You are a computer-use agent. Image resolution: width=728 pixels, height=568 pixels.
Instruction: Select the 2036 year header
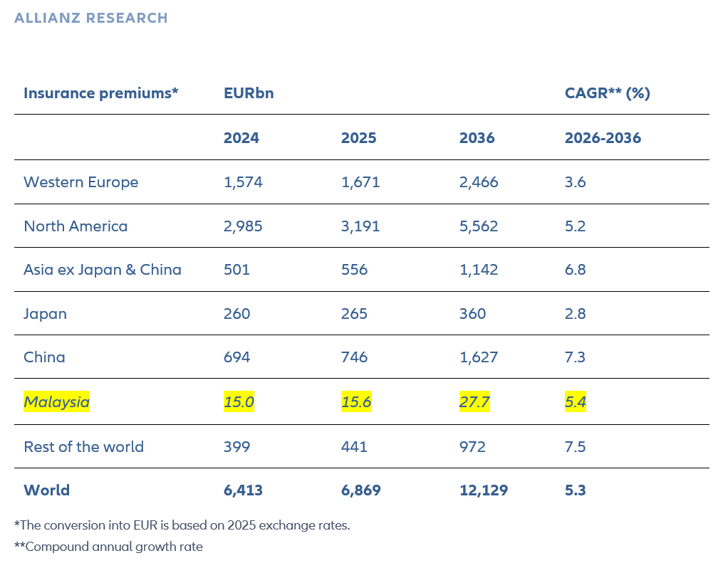pos(477,138)
